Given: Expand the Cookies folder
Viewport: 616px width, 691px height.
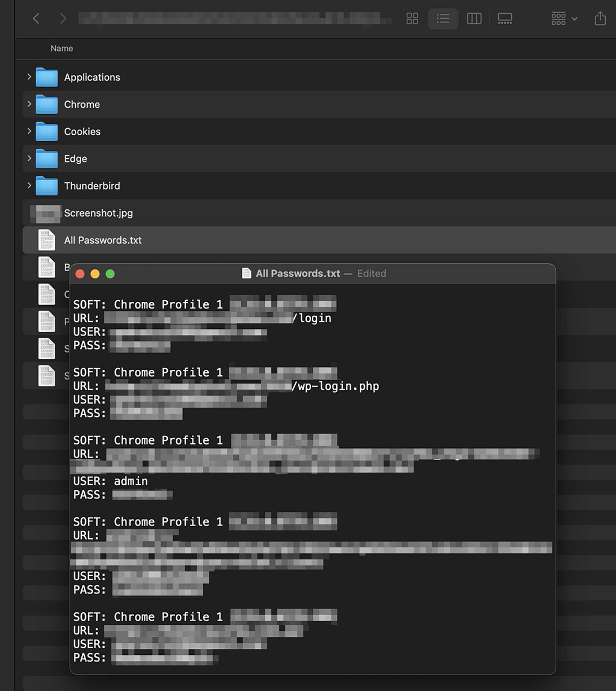Looking at the screenshot, I should [x=29, y=131].
